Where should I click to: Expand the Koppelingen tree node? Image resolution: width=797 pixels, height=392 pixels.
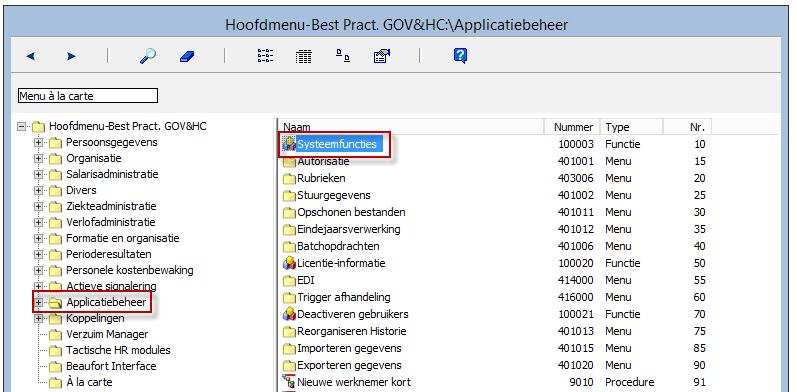point(38,318)
